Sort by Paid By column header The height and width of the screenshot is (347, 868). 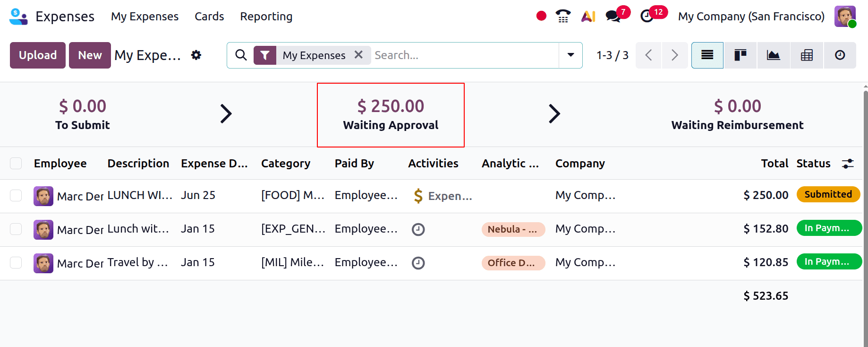point(354,164)
